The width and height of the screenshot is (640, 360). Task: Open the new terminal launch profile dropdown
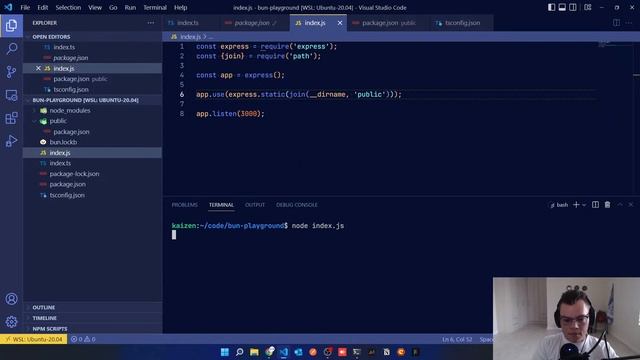(584, 205)
